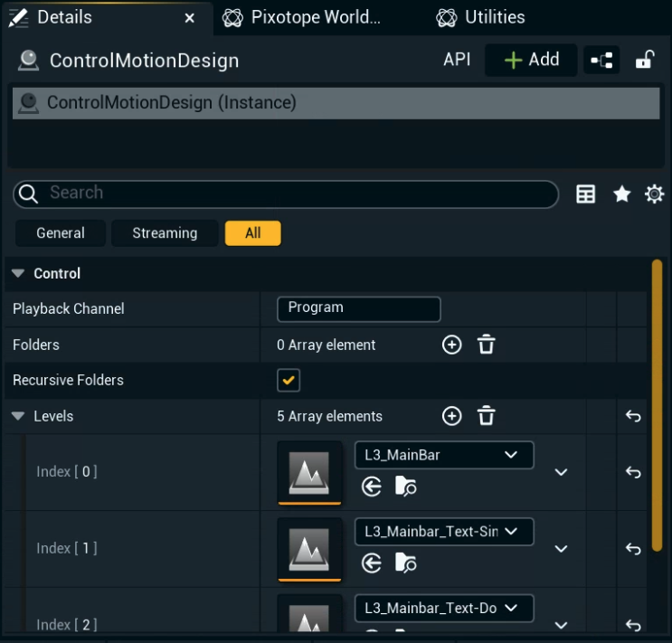The image size is (672, 643).
Task: Uncheck the Recursive Folders checkbox
Action: coord(289,381)
